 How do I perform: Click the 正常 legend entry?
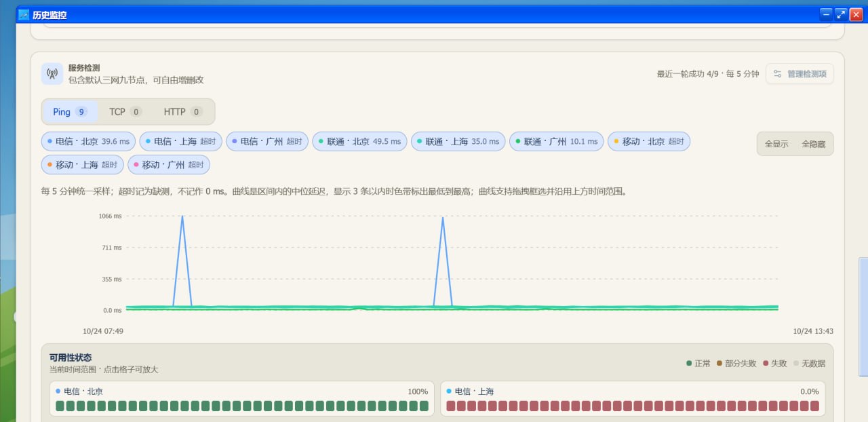click(x=698, y=364)
